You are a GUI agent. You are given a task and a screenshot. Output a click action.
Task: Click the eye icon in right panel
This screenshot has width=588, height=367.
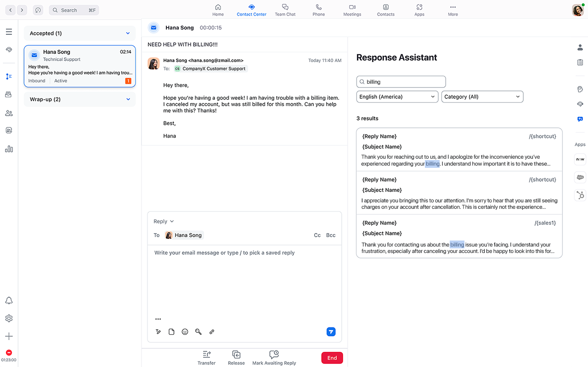[580, 104]
